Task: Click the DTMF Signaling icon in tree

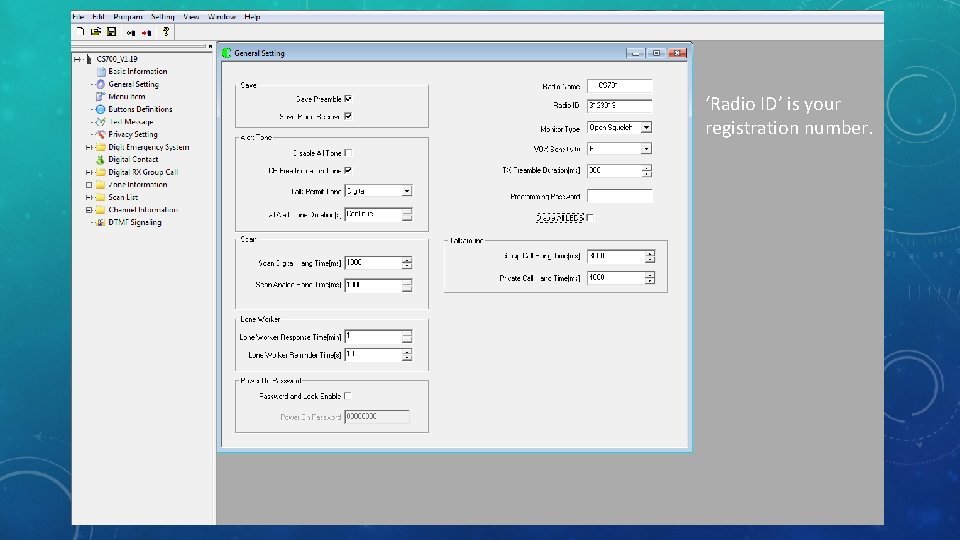Action: click(101, 222)
